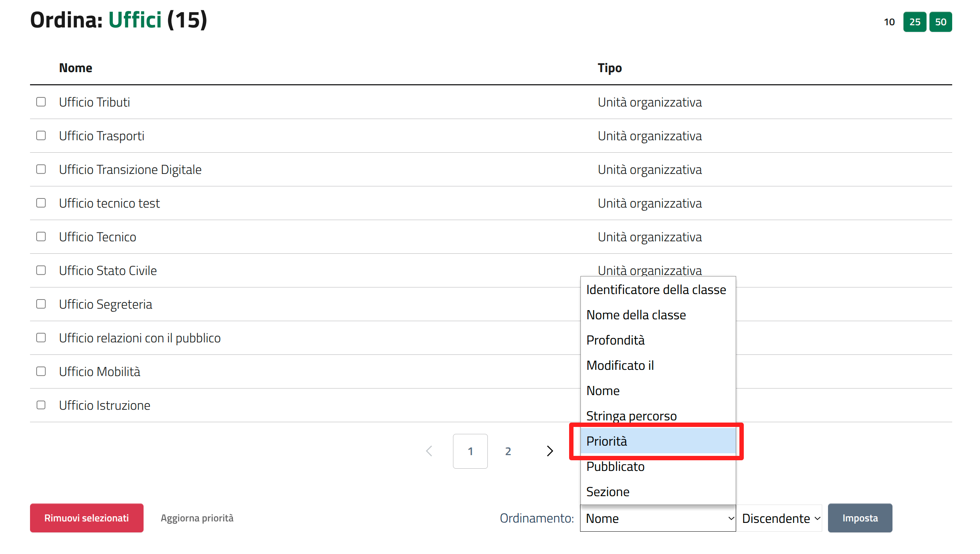Image resolution: width=980 pixels, height=554 pixels.
Task: Select Pubblicato in the dropdown list
Action: pos(658,466)
